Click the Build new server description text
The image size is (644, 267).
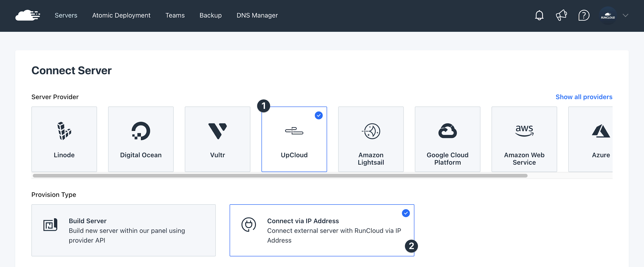127,235
